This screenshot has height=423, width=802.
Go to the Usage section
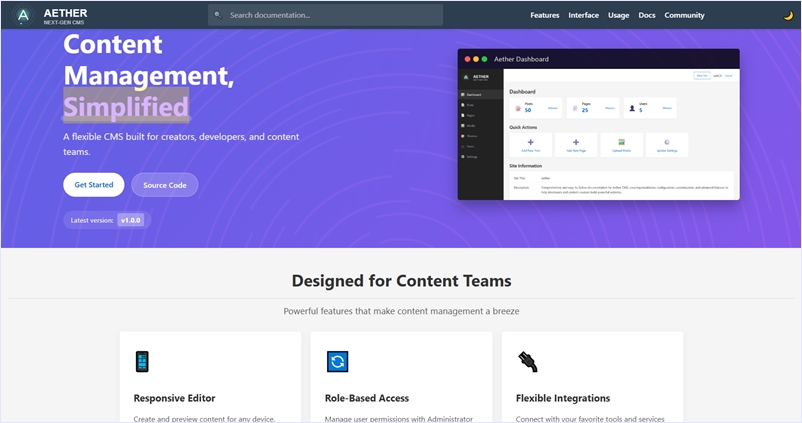tap(619, 15)
